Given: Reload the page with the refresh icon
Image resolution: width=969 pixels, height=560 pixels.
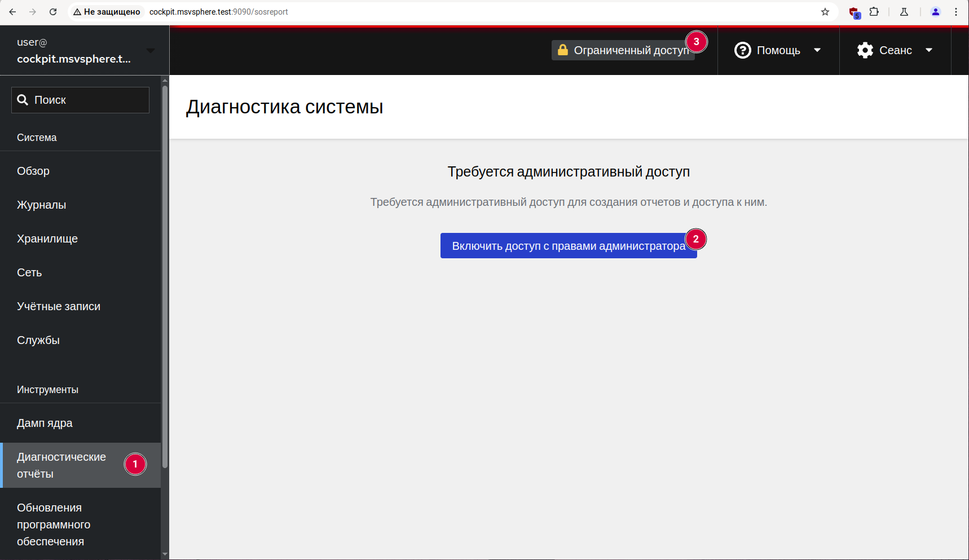Looking at the screenshot, I should (x=53, y=12).
